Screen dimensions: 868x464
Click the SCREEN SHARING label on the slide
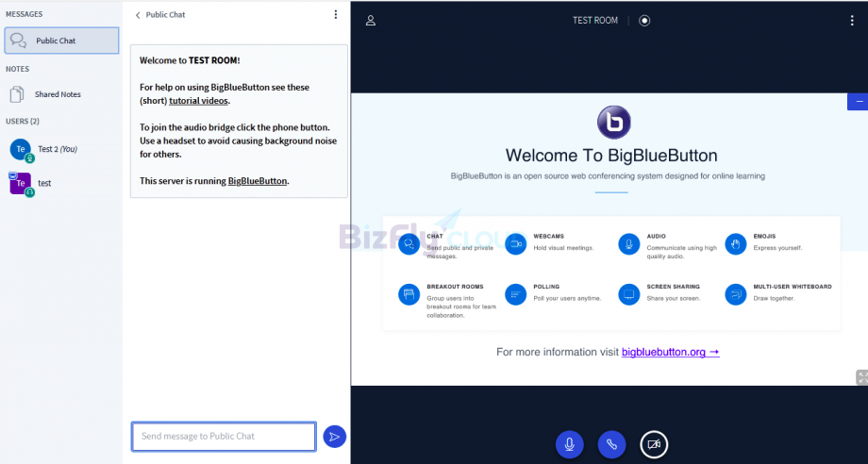tap(673, 287)
